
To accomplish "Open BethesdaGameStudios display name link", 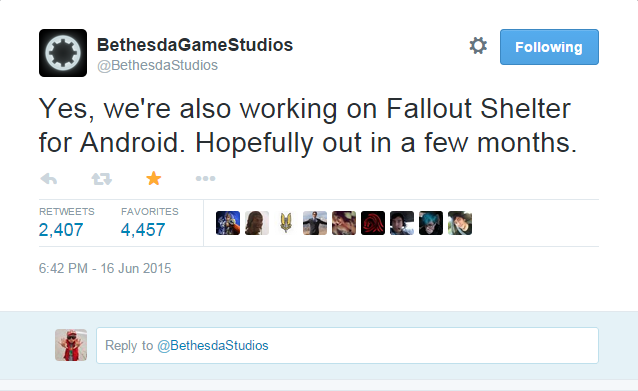I will [195, 45].
